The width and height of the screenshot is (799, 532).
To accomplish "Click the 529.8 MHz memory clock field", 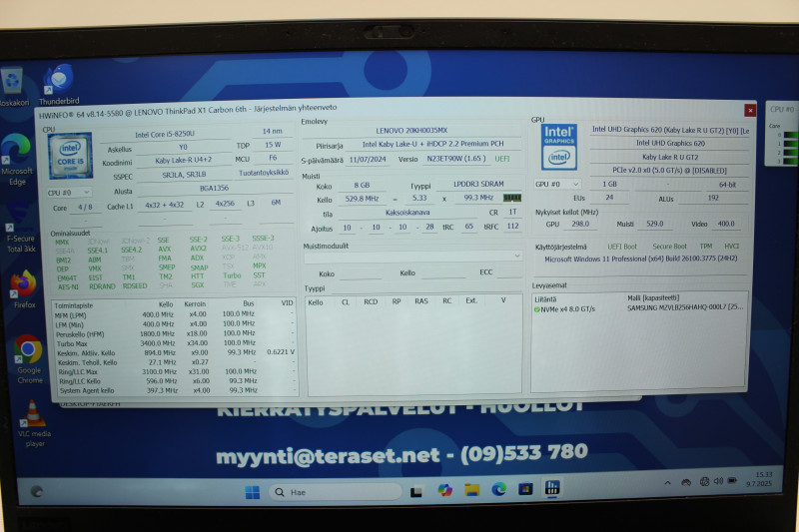I will 362,199.
